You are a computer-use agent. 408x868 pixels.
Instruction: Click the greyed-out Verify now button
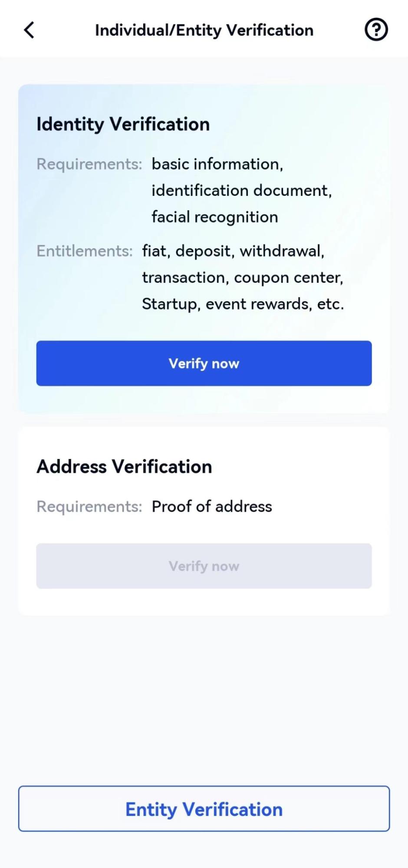point(204,566)
